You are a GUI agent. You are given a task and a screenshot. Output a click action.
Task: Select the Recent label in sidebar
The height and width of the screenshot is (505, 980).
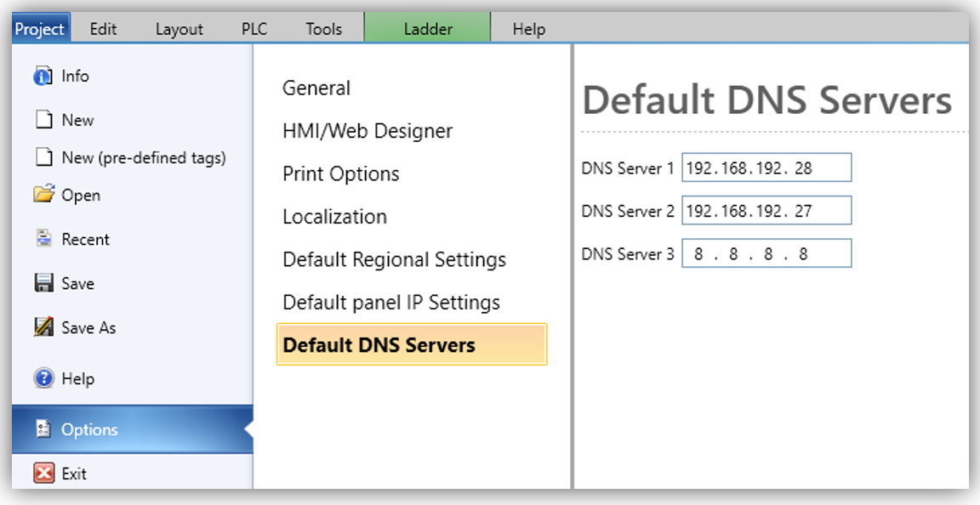point(86,240)
